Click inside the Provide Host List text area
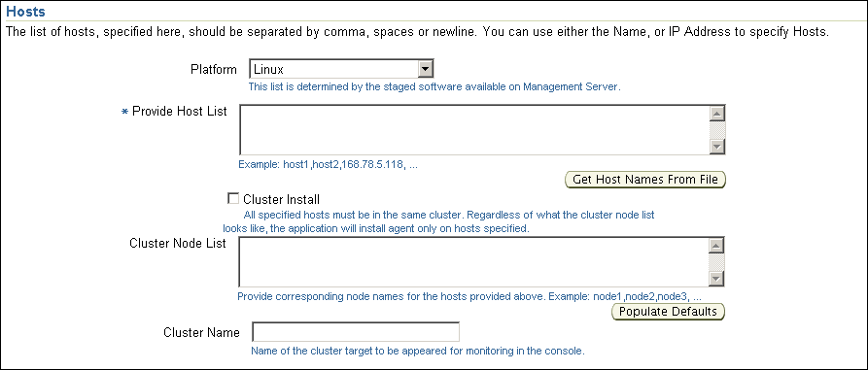The height and width of the screenshot is (370, 868). click(x=474, y=129)
